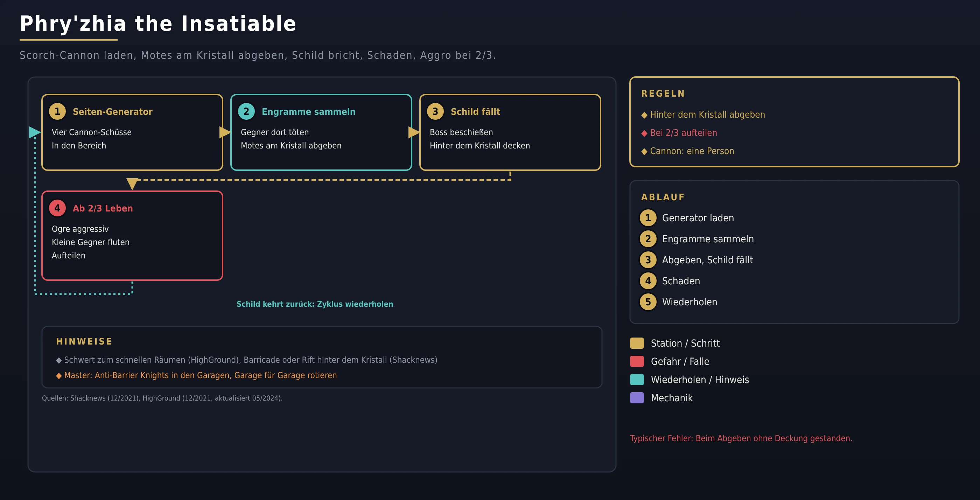Viewport: 980px width, 500px height.
Task: Click the number 1 badge next to Generator laden
Action: (648, 218)
